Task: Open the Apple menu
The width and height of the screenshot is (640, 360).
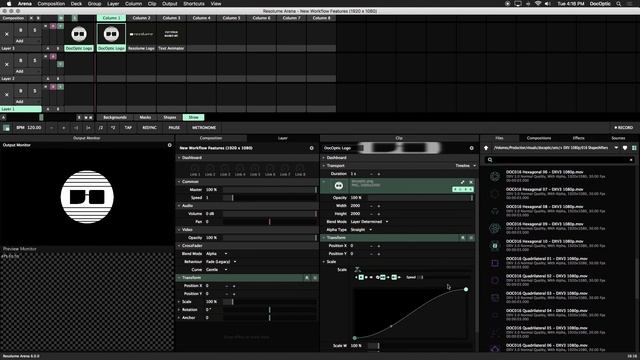Action: [9, 4]
